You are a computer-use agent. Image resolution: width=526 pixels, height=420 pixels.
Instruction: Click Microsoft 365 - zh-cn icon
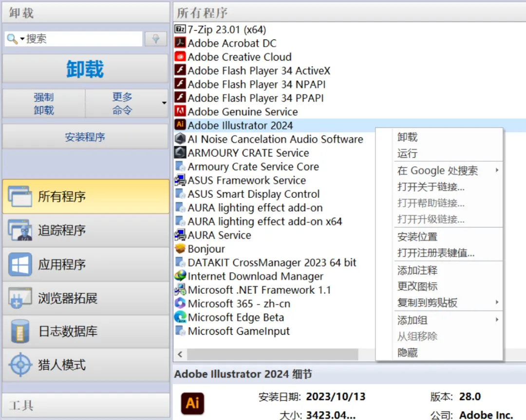(180, 303)
